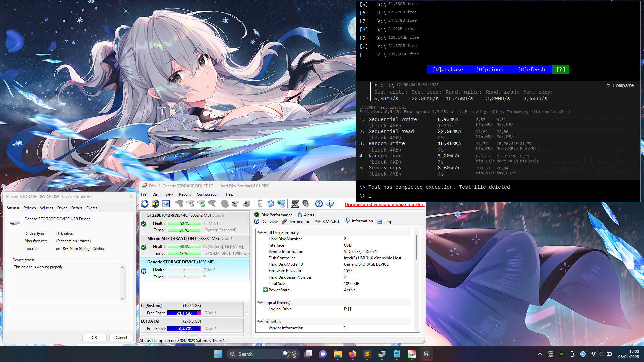Click the 21,1 GB free space bar

coord(184,313)
